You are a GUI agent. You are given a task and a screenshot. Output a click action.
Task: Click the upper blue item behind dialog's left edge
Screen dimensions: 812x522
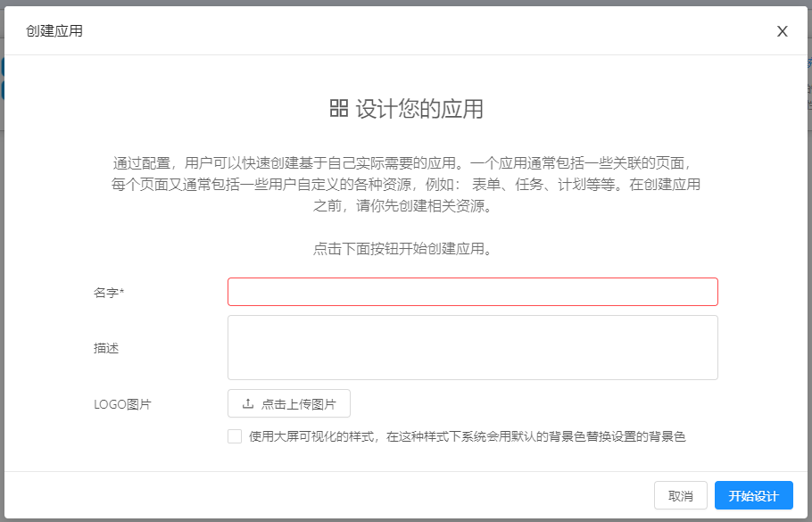tap(3, 67)
